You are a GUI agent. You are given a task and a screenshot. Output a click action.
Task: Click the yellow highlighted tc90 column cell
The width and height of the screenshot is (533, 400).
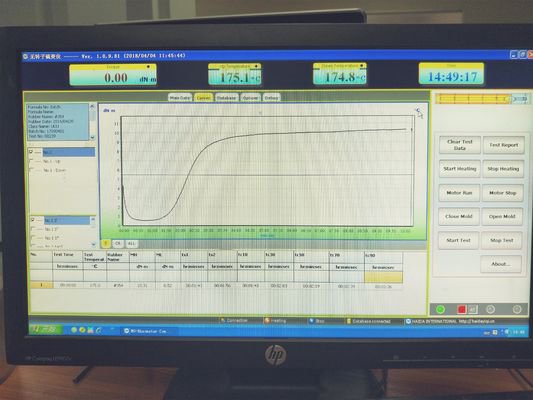pyautogui.click(x=383, y=277)
